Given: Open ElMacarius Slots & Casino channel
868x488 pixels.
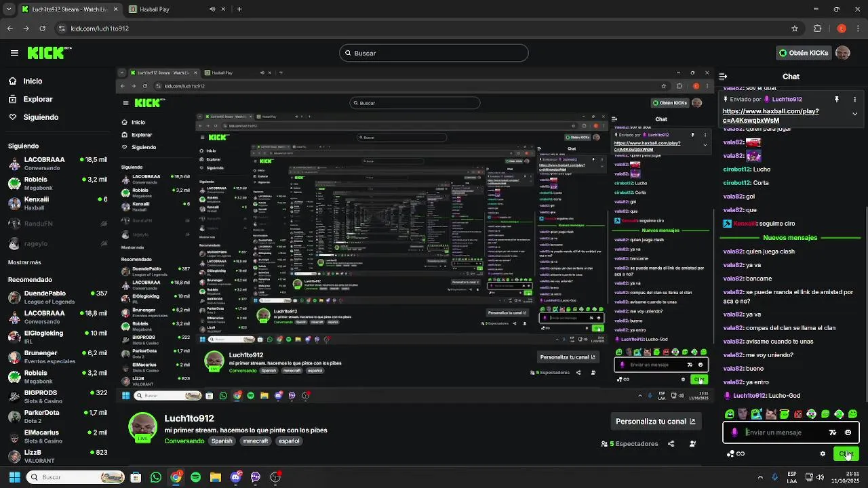Looking at the screenshot, I should coord(57,436).
